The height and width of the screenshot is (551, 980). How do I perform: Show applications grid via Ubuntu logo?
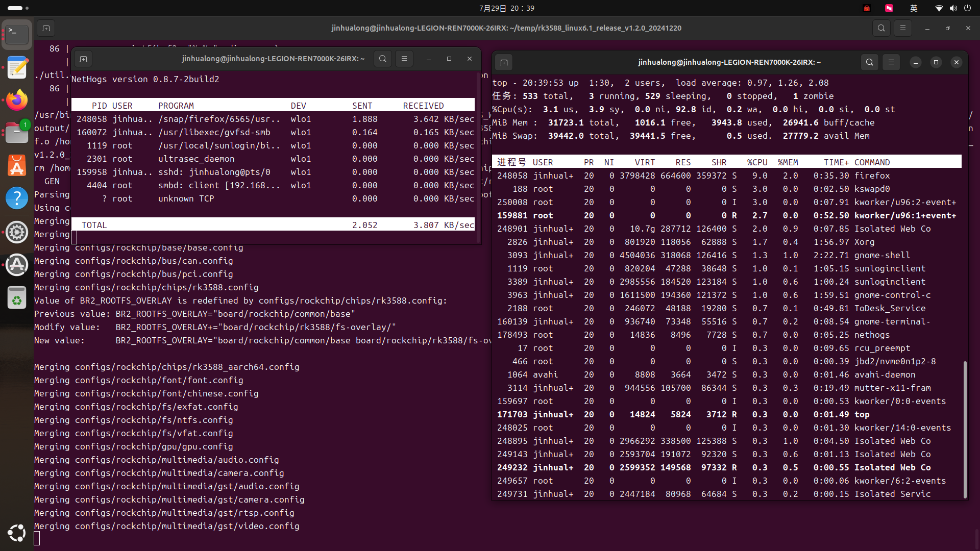(17, 533)
